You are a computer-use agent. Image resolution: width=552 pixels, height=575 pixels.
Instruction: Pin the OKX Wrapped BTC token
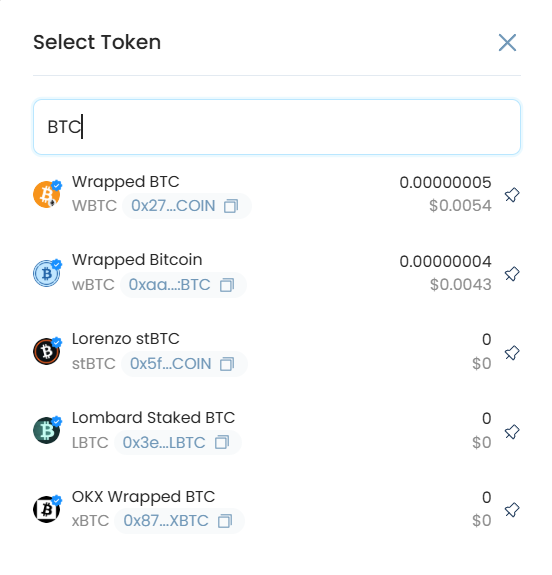click(x=512, y=510)
